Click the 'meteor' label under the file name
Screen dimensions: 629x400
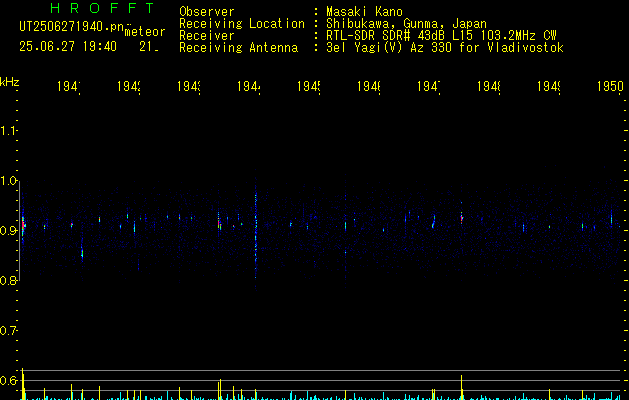[x=145, y=32]
